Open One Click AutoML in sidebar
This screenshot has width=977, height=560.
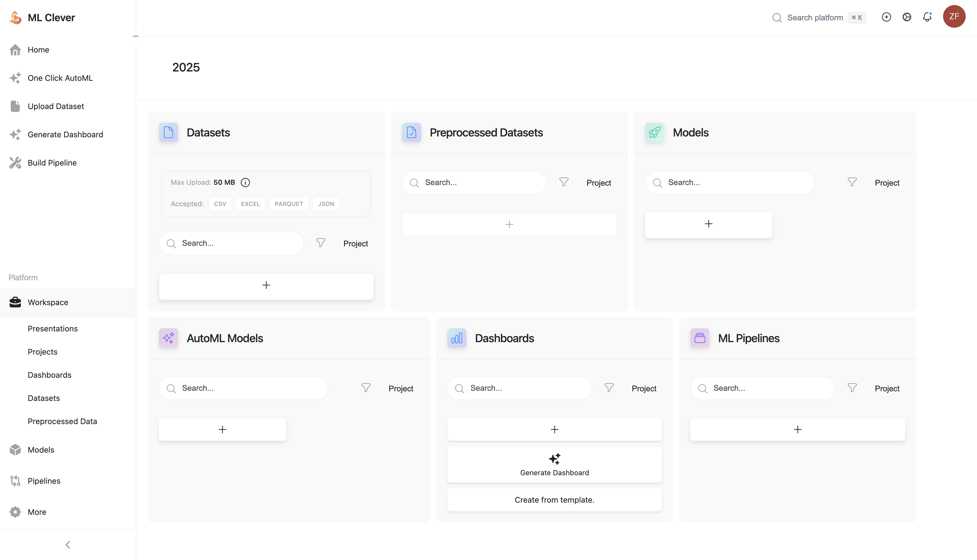60,78
